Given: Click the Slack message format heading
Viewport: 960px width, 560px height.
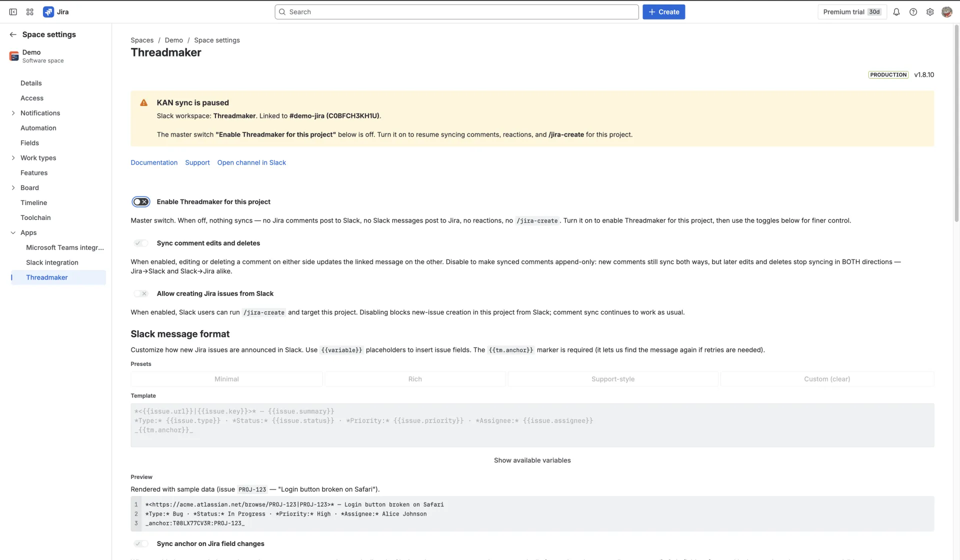Looking at the screenshot, I should click(x=180, y=334).
